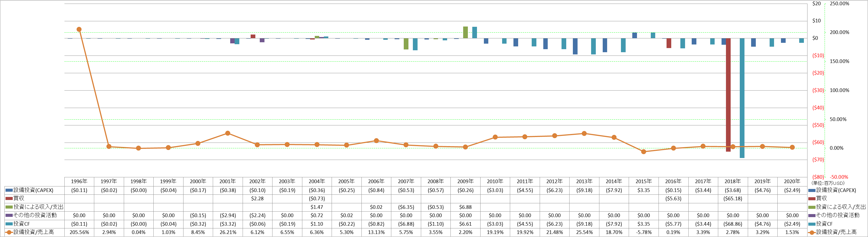Click the tall teal 投資CF bar for 2018
This screenshot has height=237, width=868.
(742, 98)
